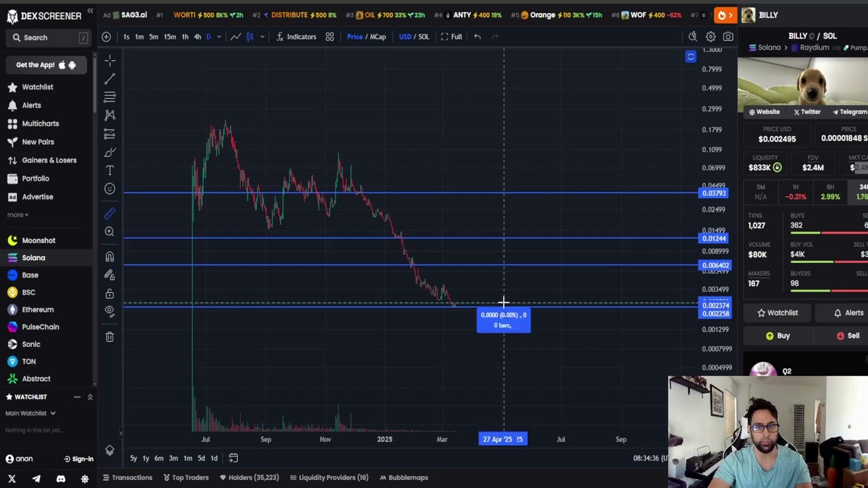Set chart range to 6m

click(159, 459)
